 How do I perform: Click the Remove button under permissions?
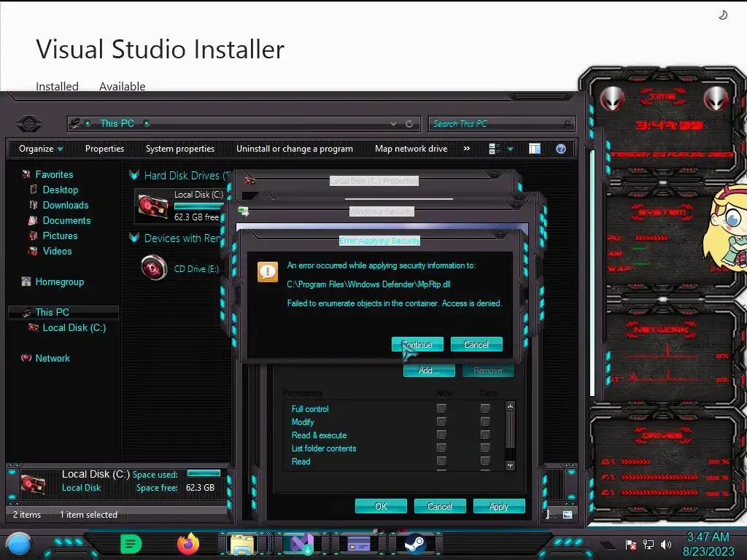point(488,370)
